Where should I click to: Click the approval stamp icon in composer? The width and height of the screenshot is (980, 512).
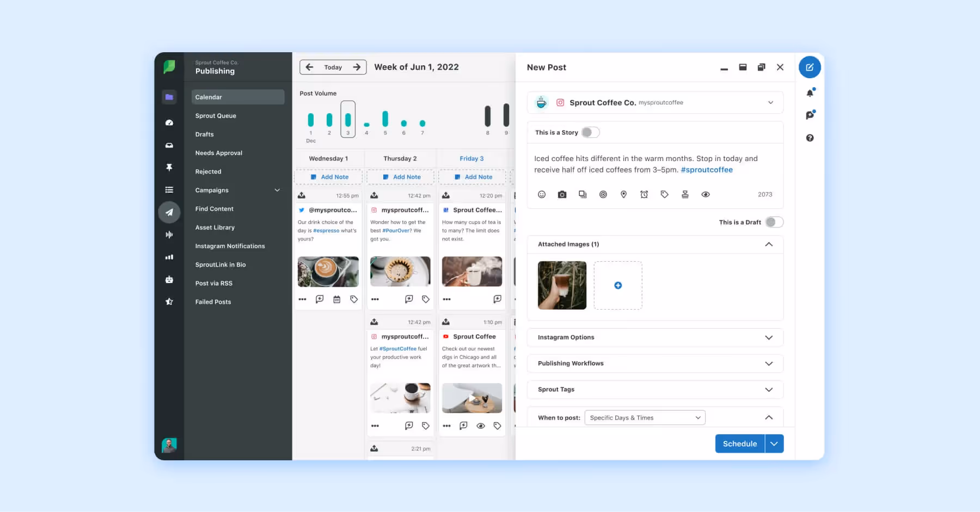click(x=685, y=194)
